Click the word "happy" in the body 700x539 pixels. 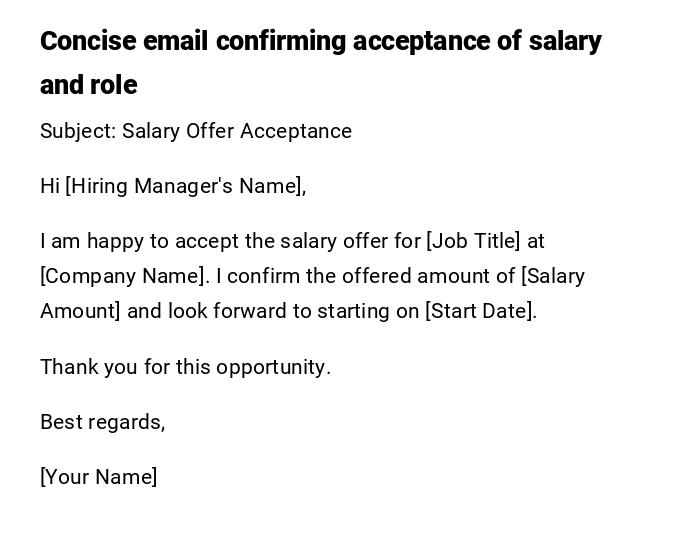(115, 241)
